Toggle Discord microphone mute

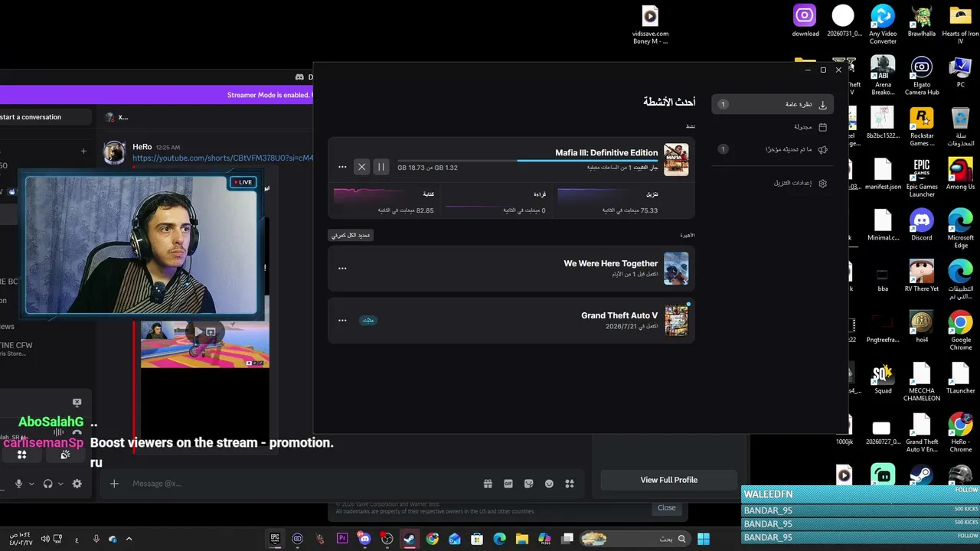click(19, 484)
